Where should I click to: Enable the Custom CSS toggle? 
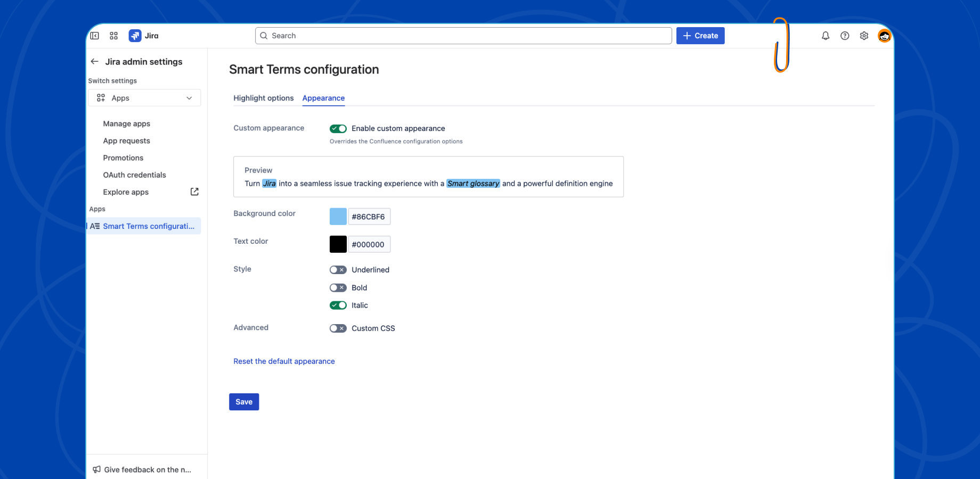pyautogui.click(x=338, y=328)
